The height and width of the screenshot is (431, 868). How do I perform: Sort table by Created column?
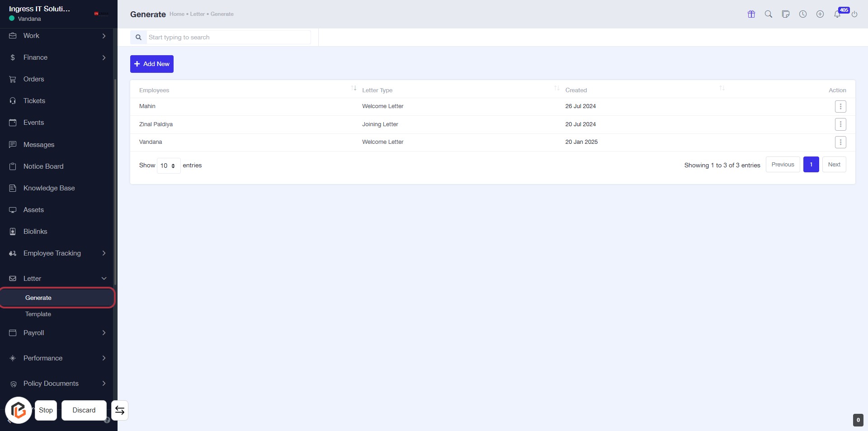(x=722, y=88)
